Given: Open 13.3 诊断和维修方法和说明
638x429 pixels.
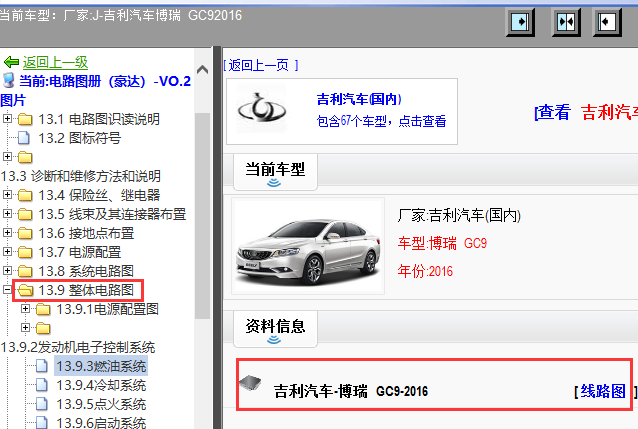Looking at the screenshot, I should tap(81, 176).
